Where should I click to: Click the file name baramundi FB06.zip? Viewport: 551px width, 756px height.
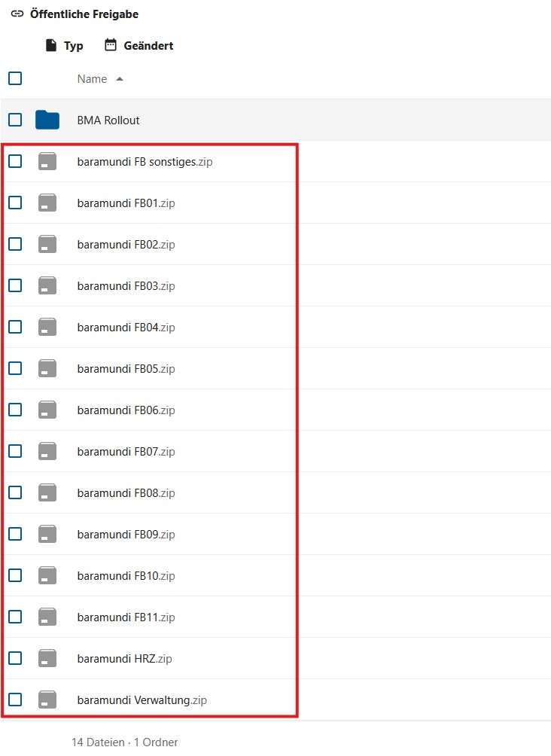[x=126, y=410]
